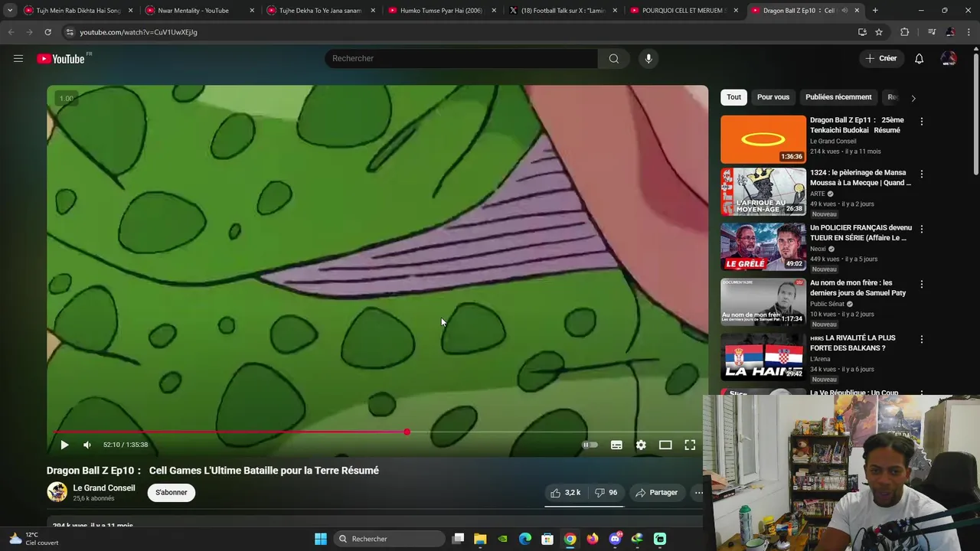Switch to Football Talk sur X tab
980x551 pixels.
coord(563,11)
